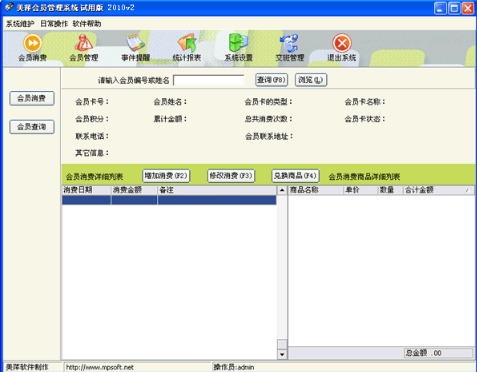477x372 pixels.
Task: Select the highlighted blue row in consumption list
Action: tap(169, 200)
